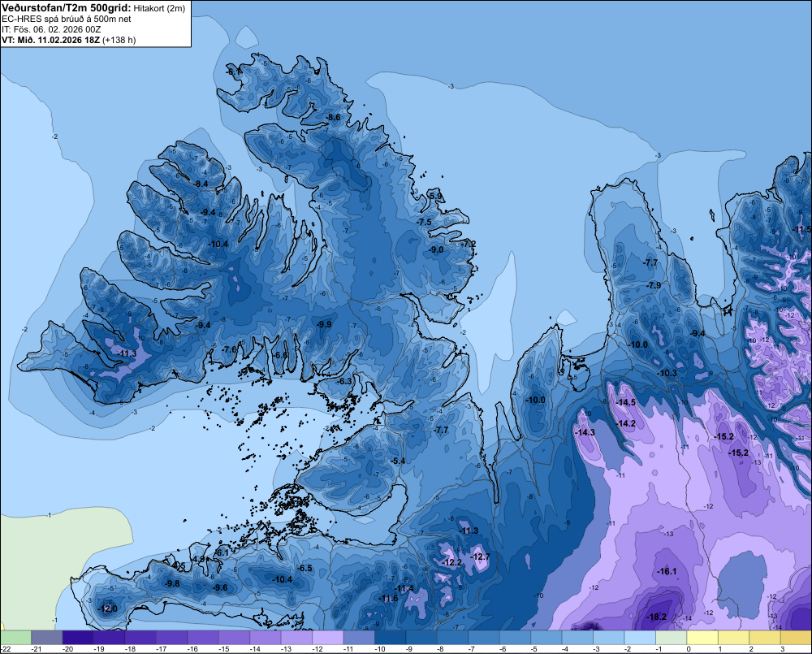Click the -12.2 temperature value
812x654 pixels.
[452, 562]
